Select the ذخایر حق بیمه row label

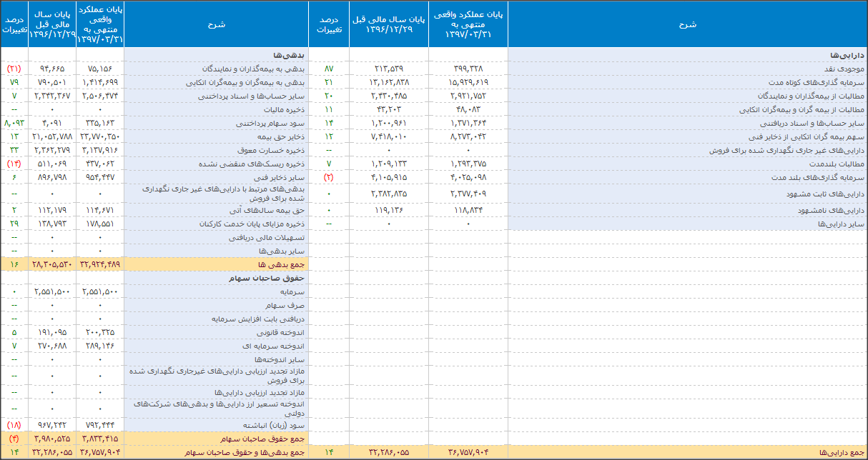click(x=286, y=137)
